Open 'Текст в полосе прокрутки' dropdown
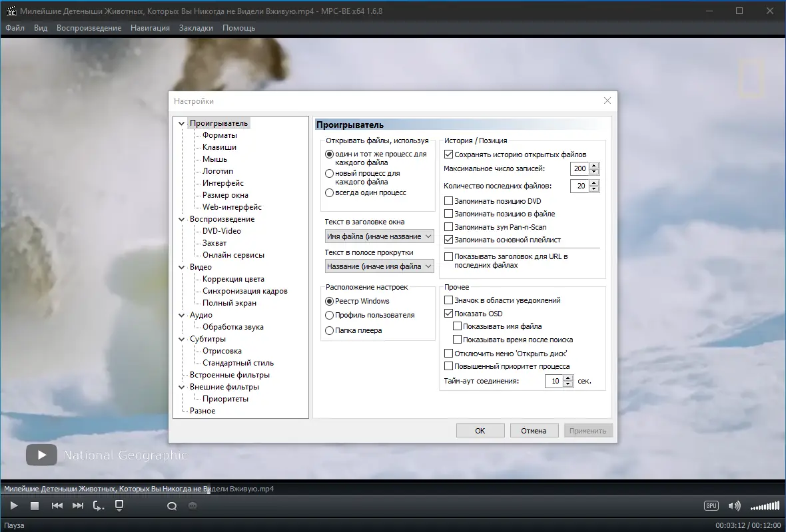The height and width of the screenshot is (532, 786). coord(379,266)
